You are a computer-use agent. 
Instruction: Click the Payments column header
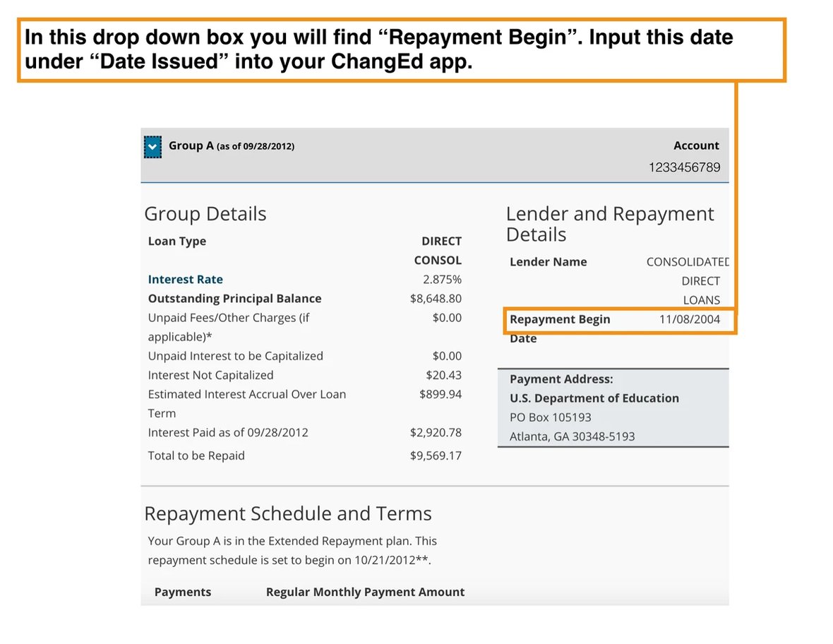point(183,592)
